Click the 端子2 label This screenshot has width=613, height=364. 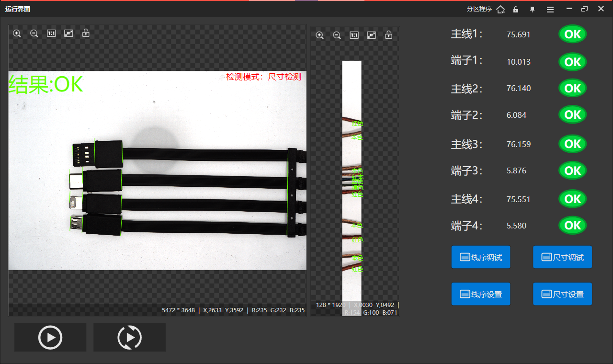point(467,115)
